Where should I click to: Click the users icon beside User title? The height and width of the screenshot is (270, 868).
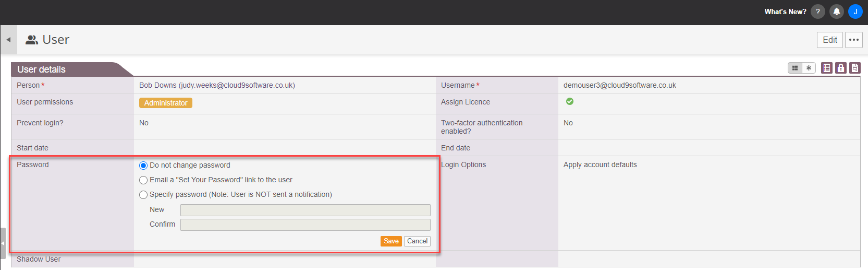[x=32, y=40]
